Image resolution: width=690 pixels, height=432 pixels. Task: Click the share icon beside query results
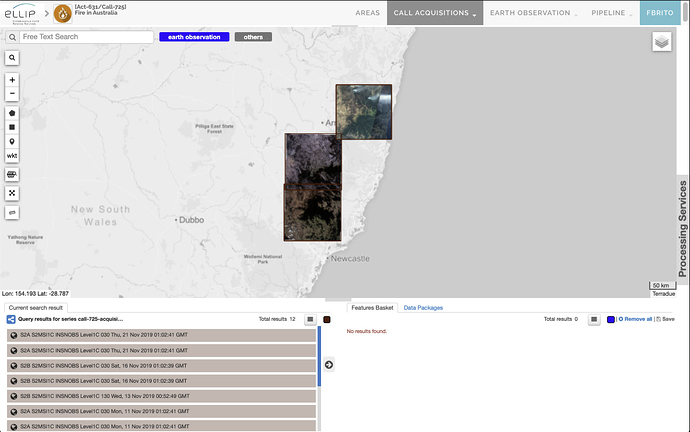[x=11, y=319]
